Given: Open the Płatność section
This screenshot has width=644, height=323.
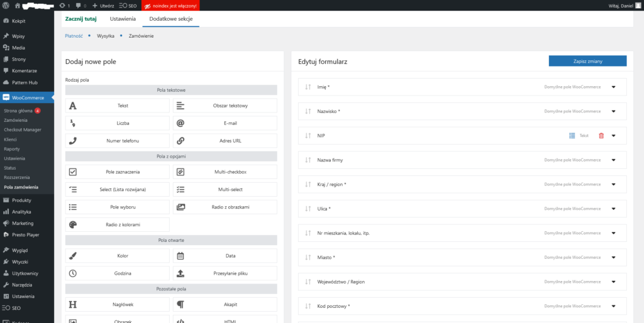Looking at the screenshot, I should [x=74, y=36].
